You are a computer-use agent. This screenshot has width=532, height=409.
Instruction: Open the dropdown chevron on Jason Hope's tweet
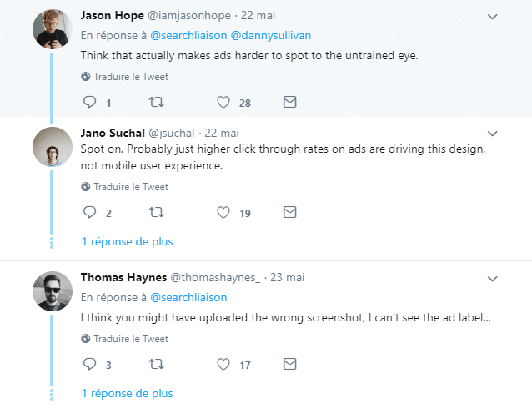[492, 17]
